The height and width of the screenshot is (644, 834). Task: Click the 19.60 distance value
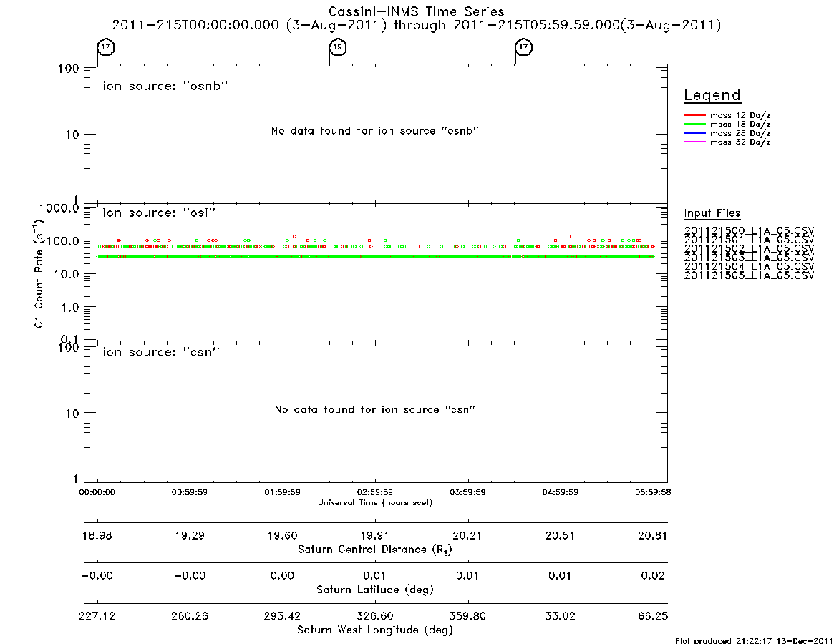click(283, 535)
